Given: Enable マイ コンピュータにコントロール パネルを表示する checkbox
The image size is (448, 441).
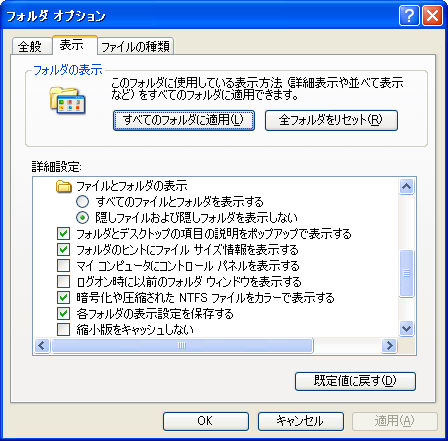Looking at the screenshot, I should (x=63, y=266).
